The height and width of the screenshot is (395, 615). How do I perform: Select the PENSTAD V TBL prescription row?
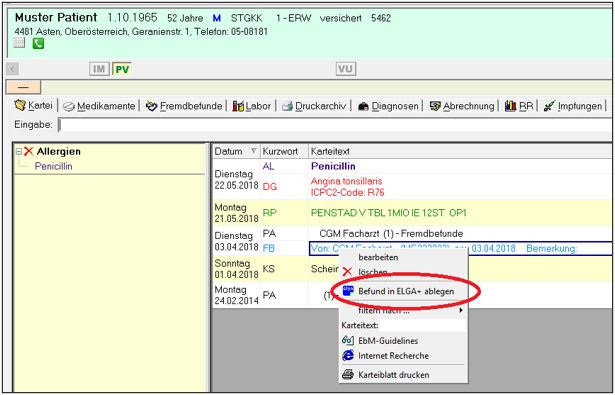click(388, 213)
